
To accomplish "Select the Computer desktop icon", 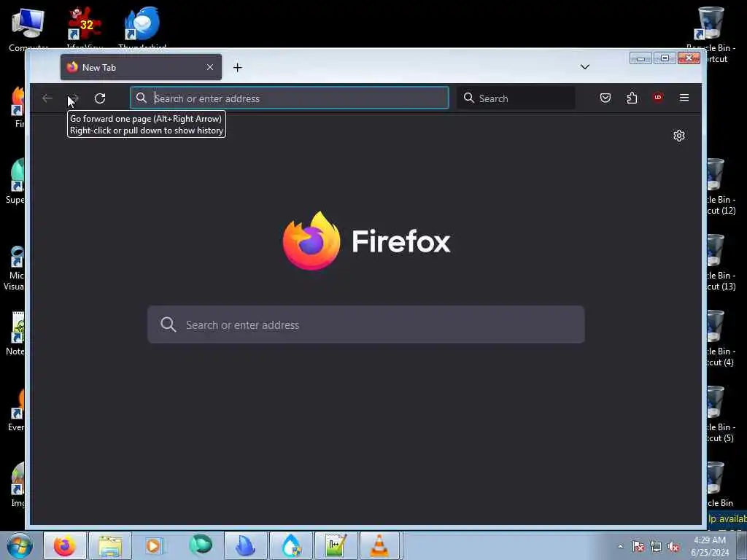I will coord(28,28).
